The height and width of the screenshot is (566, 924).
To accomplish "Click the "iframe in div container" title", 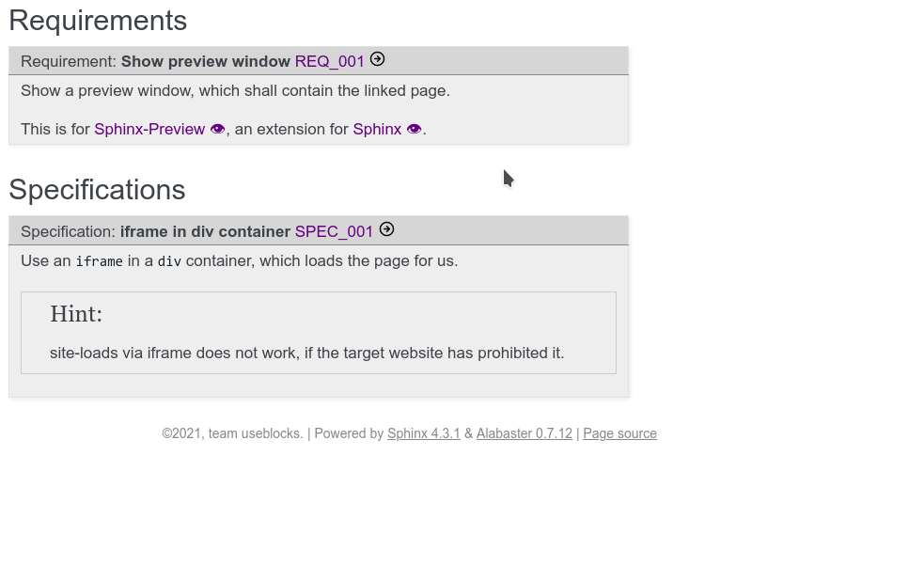I will [205, 231].
